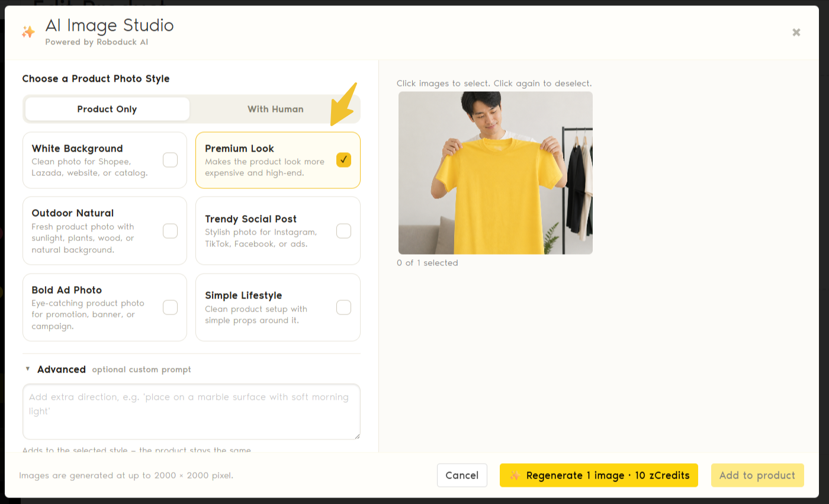Click the image size note in footer
The height and width of the screenshot is (504, 829).
click(126, 476)
